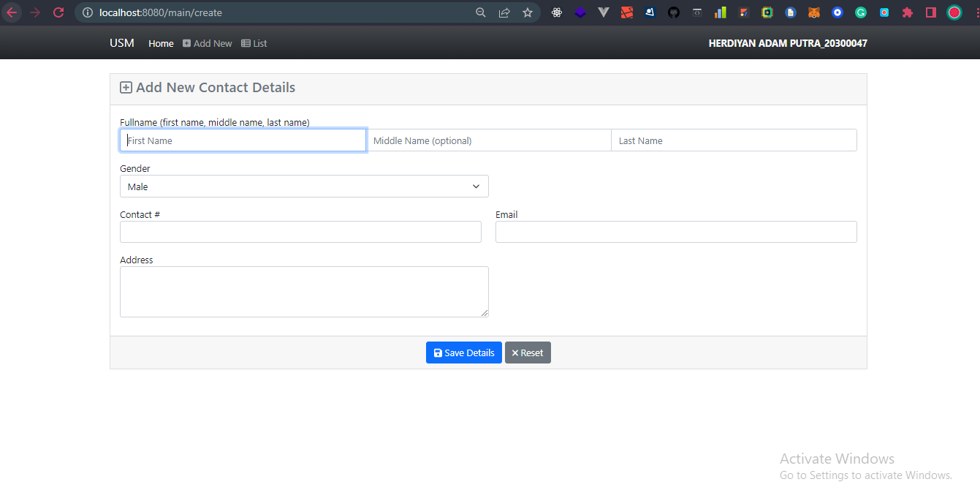Open the dark blue sail extension icon
Image resolution: width=980 pixels, height=490 pixels.
650,12
